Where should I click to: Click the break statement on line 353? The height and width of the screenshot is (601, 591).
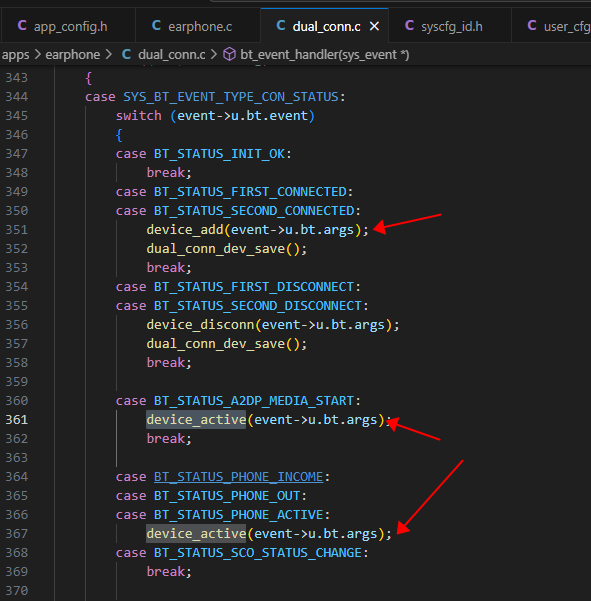(x=169, y=268)
